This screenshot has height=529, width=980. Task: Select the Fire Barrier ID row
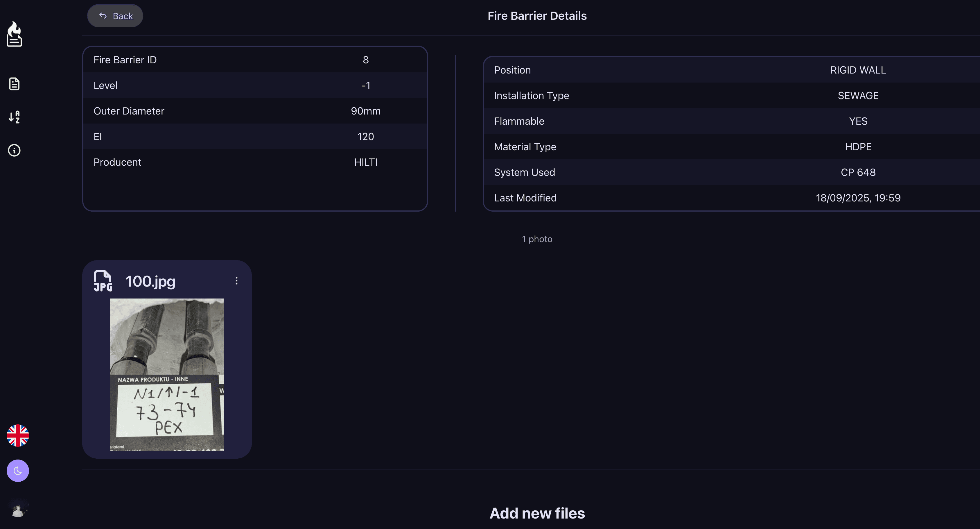254,60
